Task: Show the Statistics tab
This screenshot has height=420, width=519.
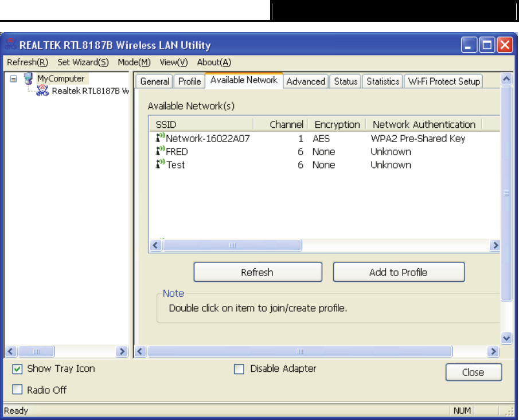Action: (383, 81)
